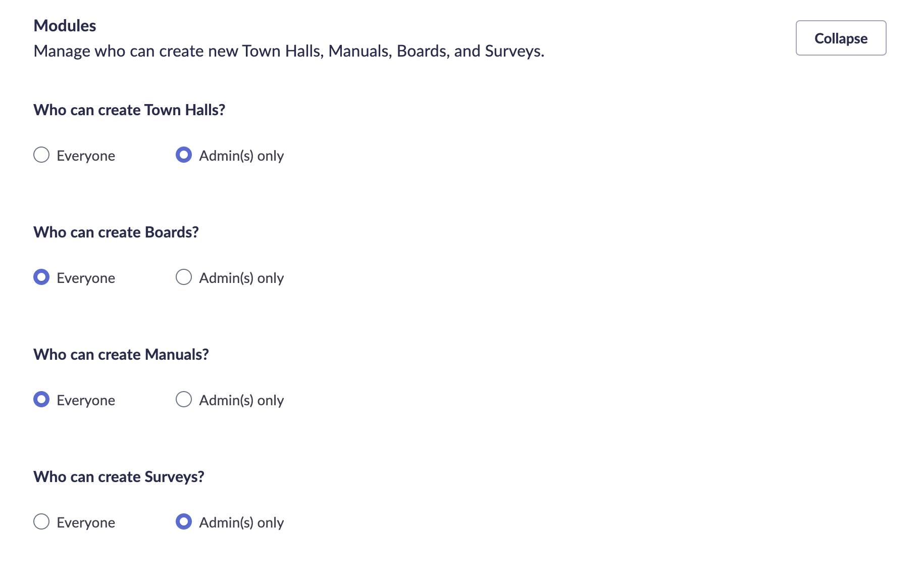
Task: Choose Everyone radio circle for Boards
Action: coord(41,277)
